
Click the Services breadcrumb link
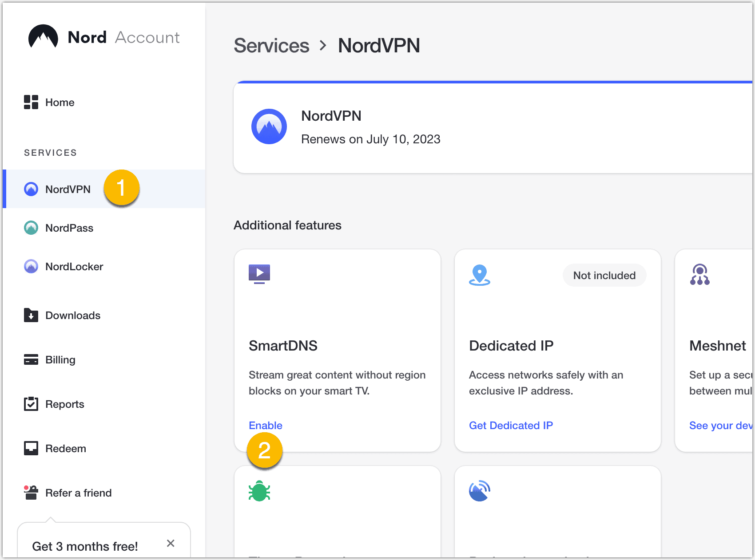point(271,46)
